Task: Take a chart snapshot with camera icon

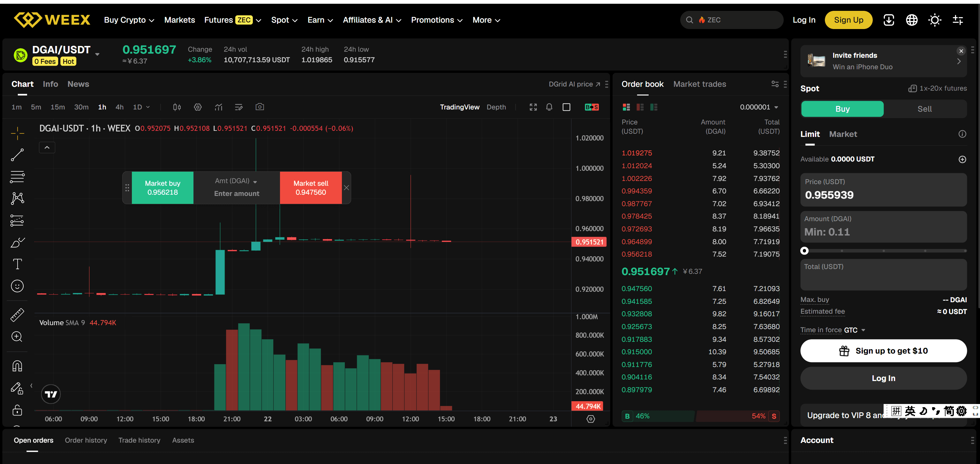Action: pyautogui.click(x=260, y=107)
